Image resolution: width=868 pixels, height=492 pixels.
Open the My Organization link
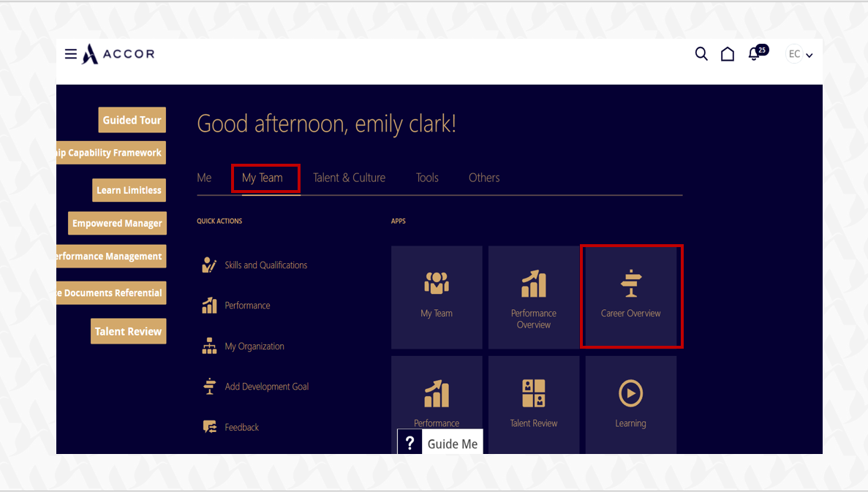(254, 347)
